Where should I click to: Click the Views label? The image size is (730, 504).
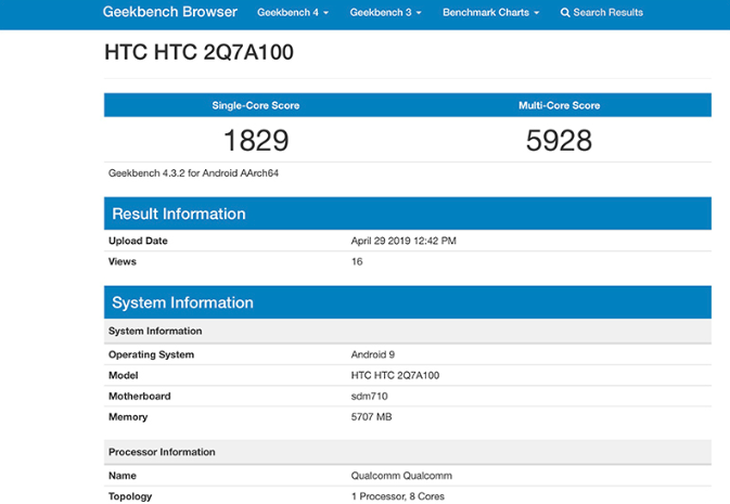tap(122, 262)
